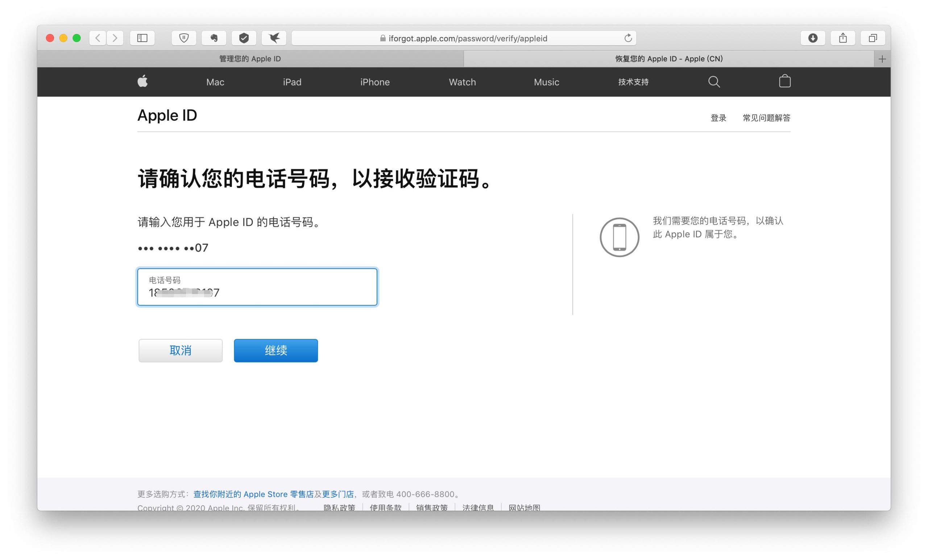Open the iPad menu item
This screenshot has height=560, width=928.
pos(292,82)
